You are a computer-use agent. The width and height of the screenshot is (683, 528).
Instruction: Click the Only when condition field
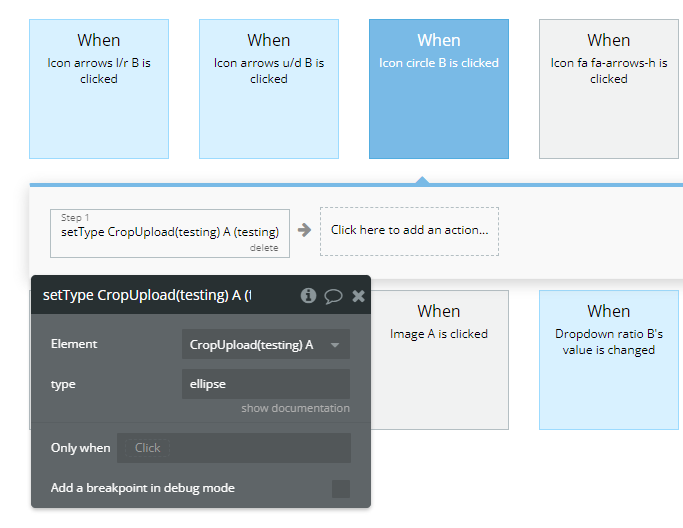pyautogui.click(x=233, y=448)
